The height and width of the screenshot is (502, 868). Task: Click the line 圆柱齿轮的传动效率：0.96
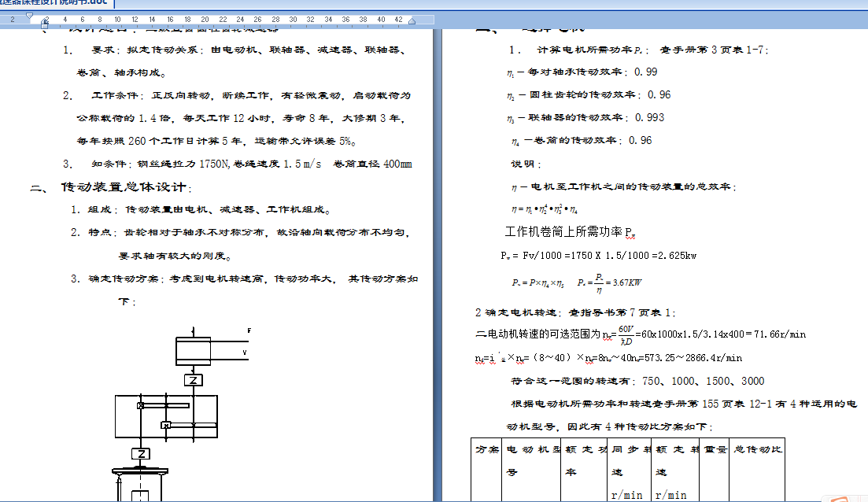point(589,94)
